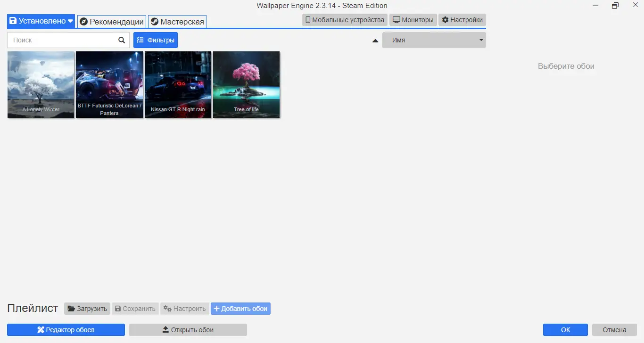This screenshot has height=343, width=644.
Task: Click Сохранить playlist button
Action: pyautogui.click(x=135, y=309)
